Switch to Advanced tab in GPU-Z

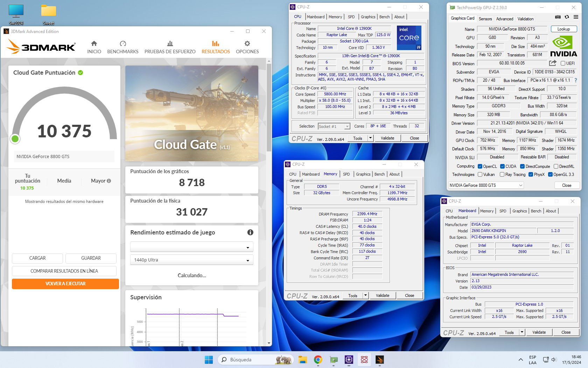pyautogui.click(x=505, y=19)
